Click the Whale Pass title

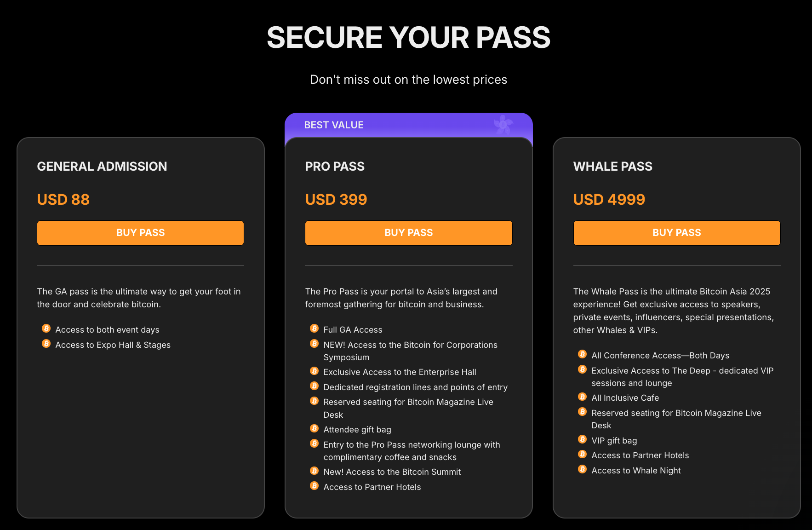click(612, 167)
